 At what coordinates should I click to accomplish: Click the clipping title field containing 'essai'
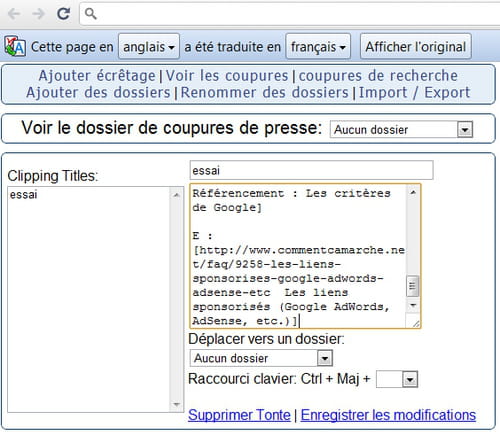[311, 170]
